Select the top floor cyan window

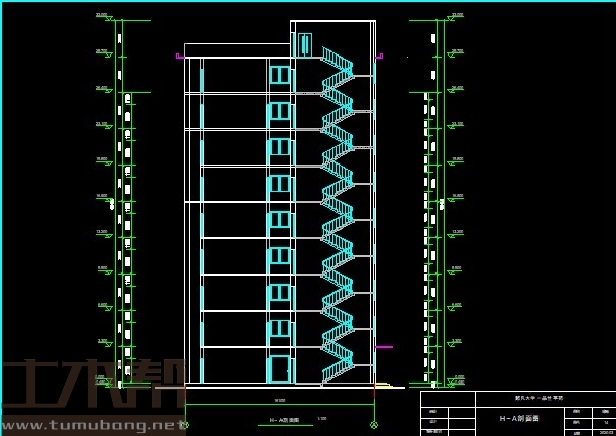(280, 75)
